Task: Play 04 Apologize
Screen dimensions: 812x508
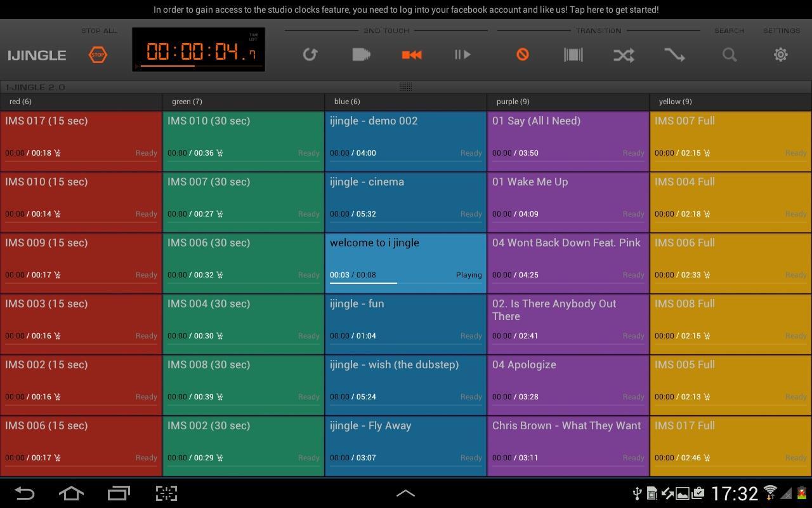Action: (x=568, y=385)
